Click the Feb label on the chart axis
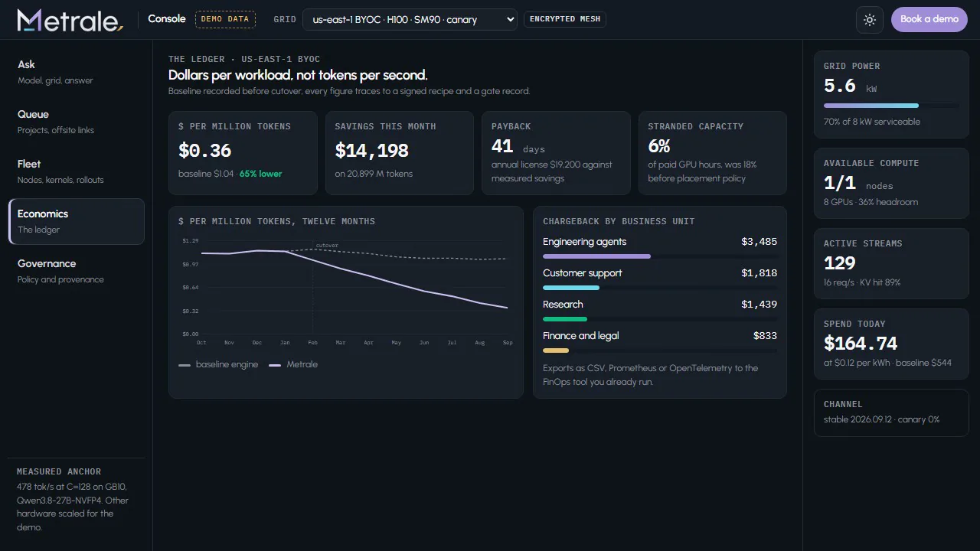 312,343
